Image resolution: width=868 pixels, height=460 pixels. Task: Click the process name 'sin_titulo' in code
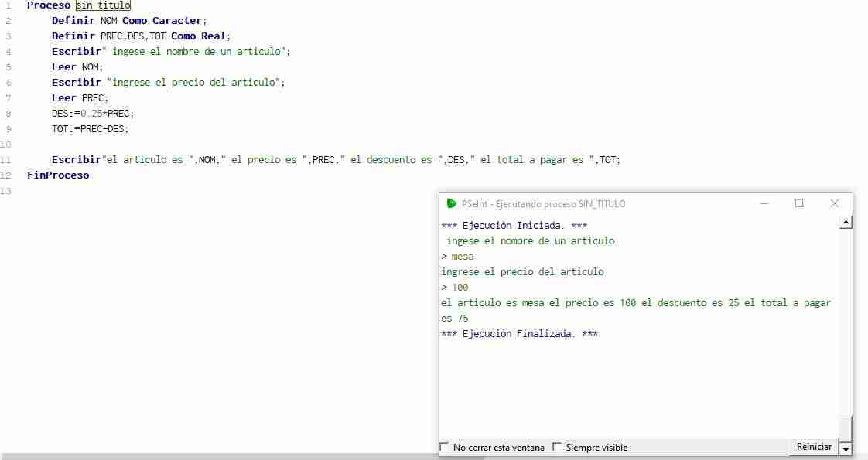click(x=103, y=5)
